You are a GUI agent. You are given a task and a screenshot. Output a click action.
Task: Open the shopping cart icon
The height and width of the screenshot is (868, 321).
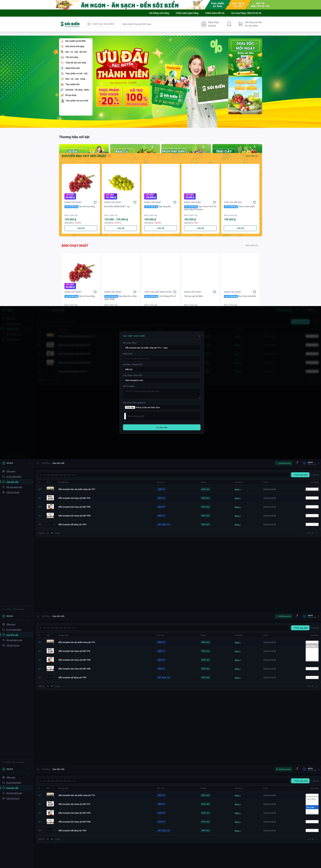[240, 24]
